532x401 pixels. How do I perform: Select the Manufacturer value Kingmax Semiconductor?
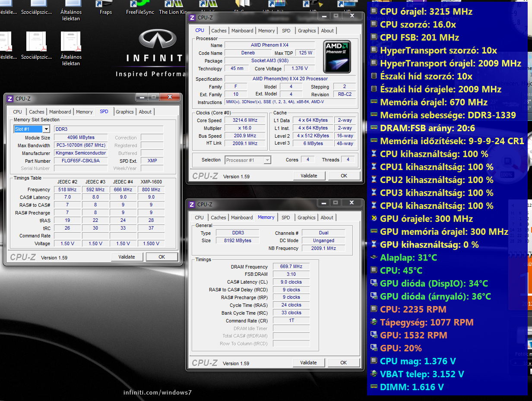click(x=81, y=153)
